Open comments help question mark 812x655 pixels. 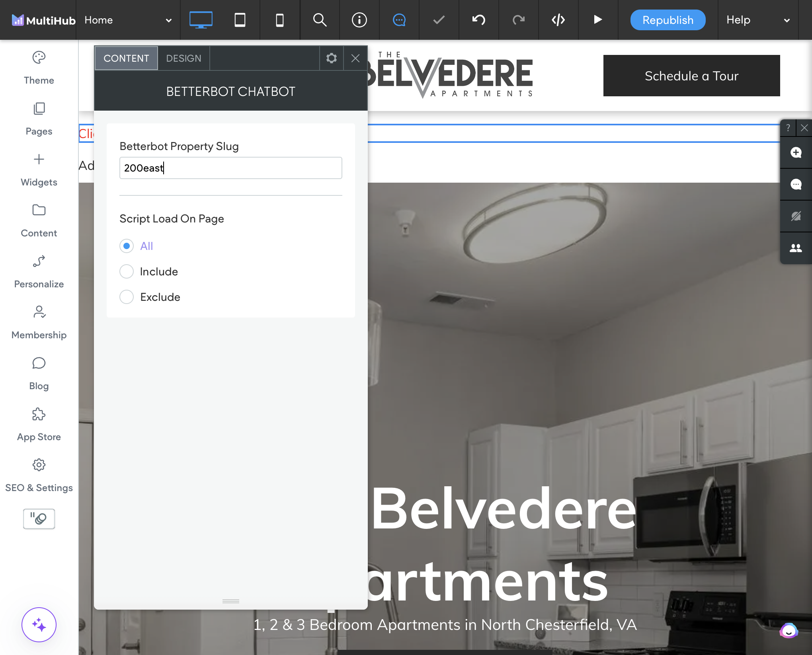pyautogui.click(x=788, y=128)
